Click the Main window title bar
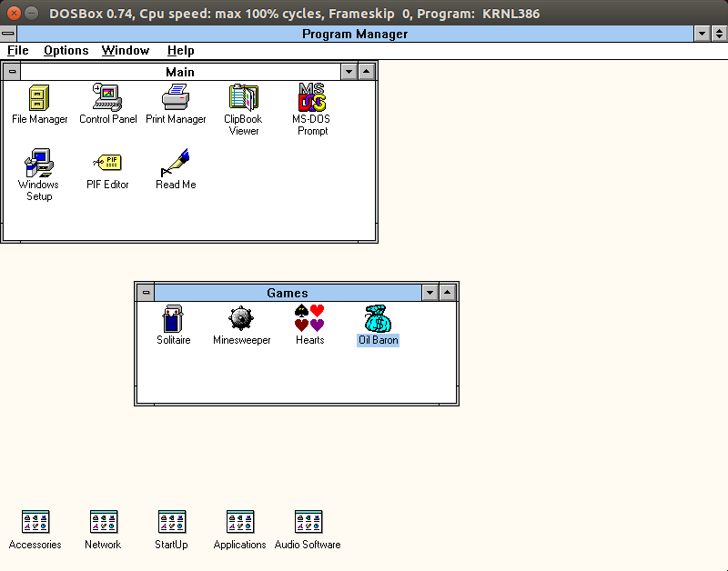Viewport: 728px width, 571px height. coord(180,72)
